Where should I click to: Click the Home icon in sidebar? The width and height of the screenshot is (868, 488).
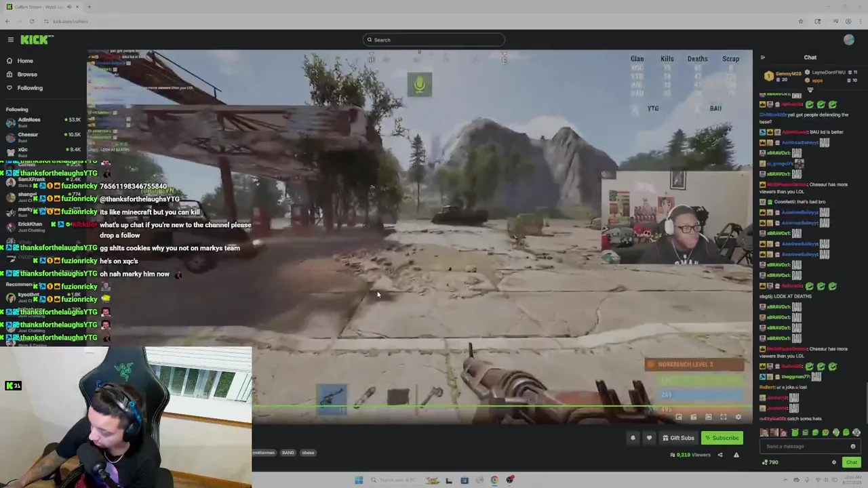pos(9,61)
